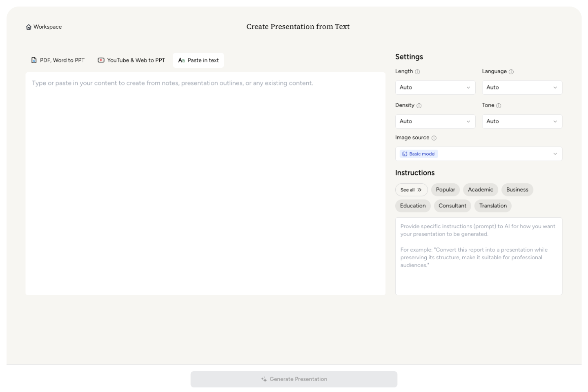
Task: Open the Length dropdown
Action: [435, 87]
